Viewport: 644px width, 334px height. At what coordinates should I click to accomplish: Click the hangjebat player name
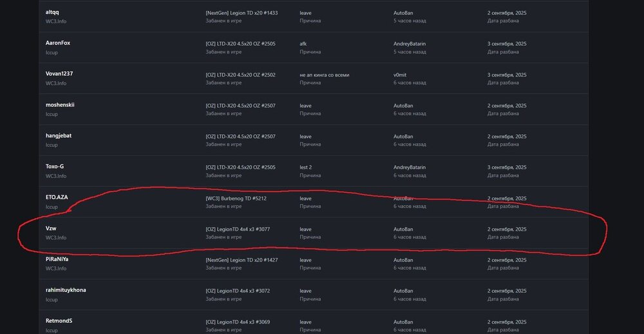click(59, 136)
